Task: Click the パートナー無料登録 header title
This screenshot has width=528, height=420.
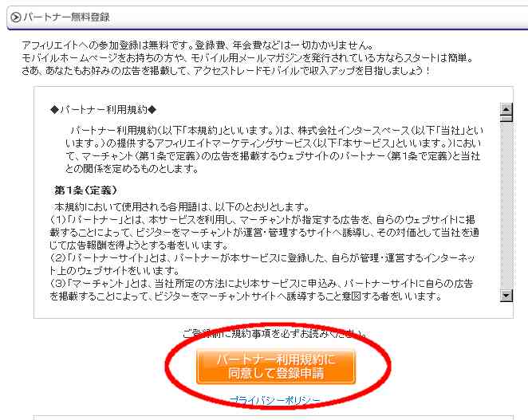Action: (66, 17)
